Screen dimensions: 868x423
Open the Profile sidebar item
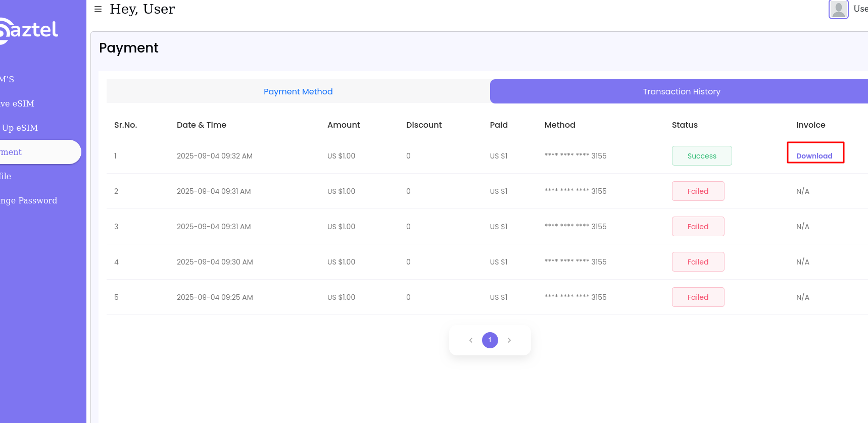click(x=6, y=176)
